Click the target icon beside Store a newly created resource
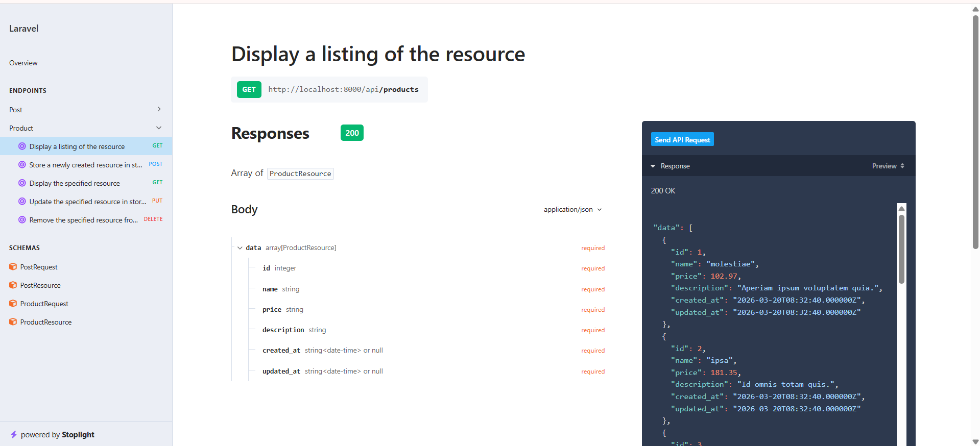 [22, 165]
